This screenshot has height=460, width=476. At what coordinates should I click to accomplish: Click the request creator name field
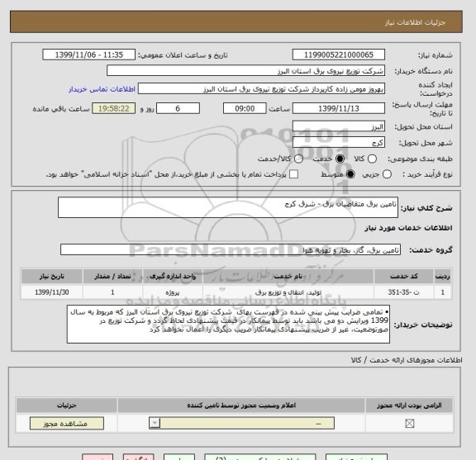click(261, 89)
